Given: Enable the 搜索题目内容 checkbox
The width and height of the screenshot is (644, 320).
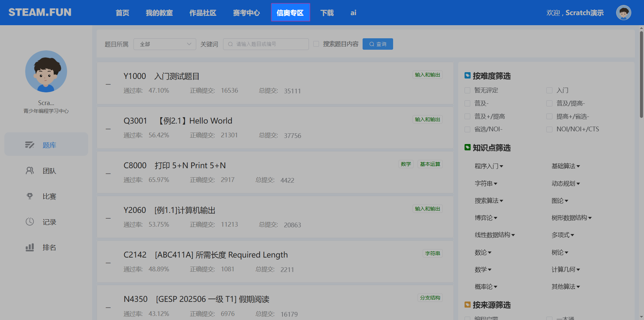Looking at the screenshot, I should [316, 44].
